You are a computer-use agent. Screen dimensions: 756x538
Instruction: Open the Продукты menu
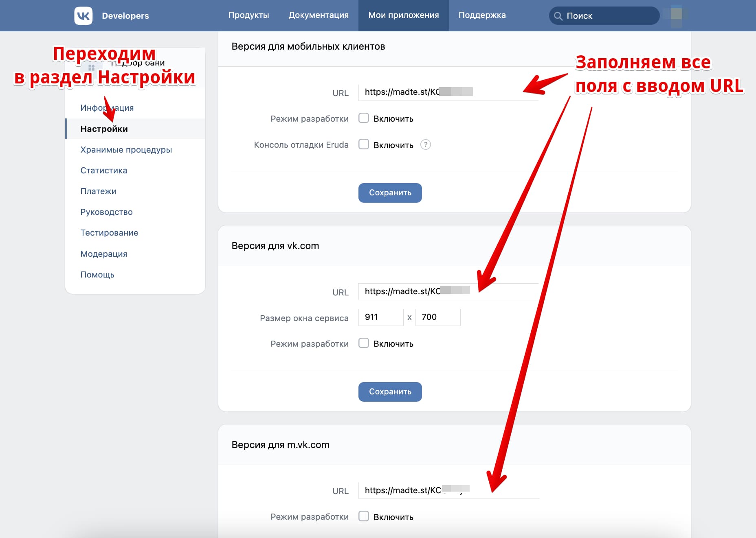click(x=248, y=15)
